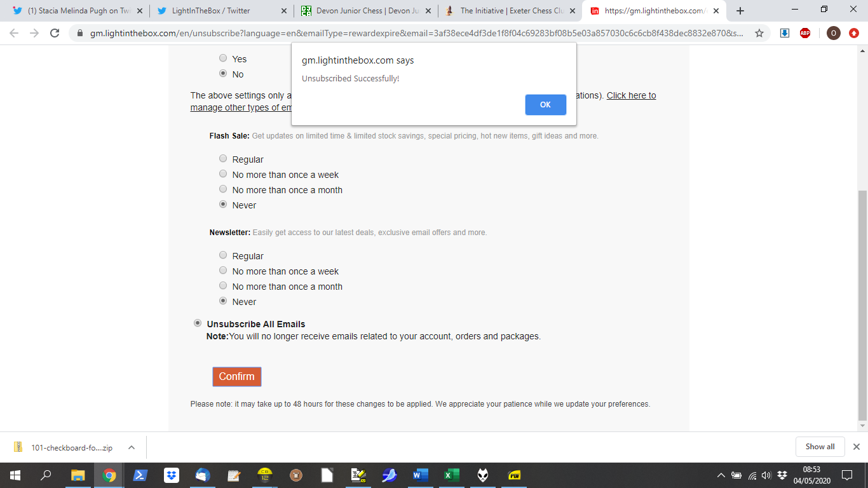
Task: Open the Chrome profile avatar
Action: 833,33
